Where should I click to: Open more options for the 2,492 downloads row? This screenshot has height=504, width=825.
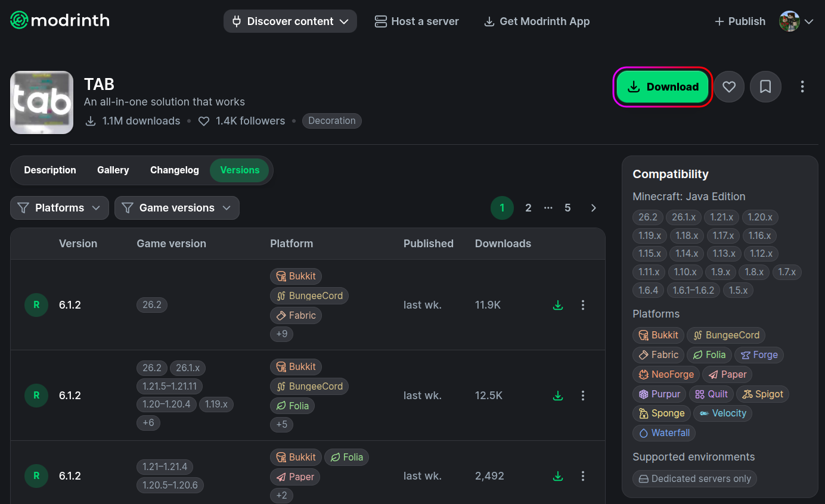(583, 476)
